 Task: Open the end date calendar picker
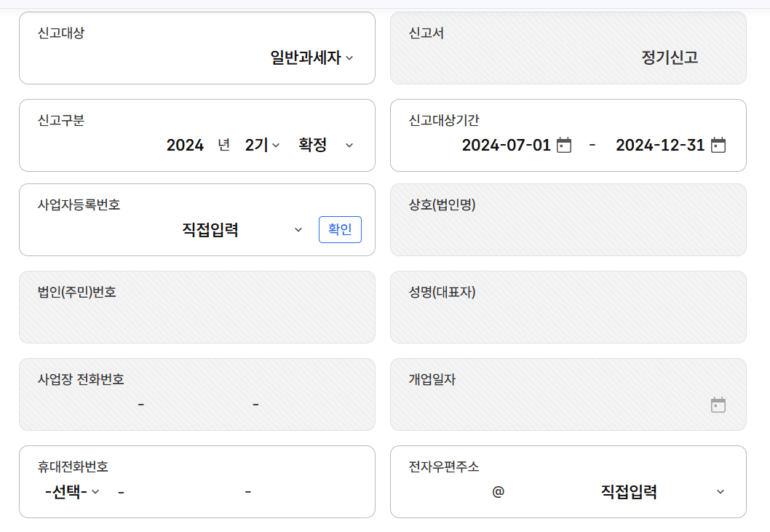(x=718, y=145)
